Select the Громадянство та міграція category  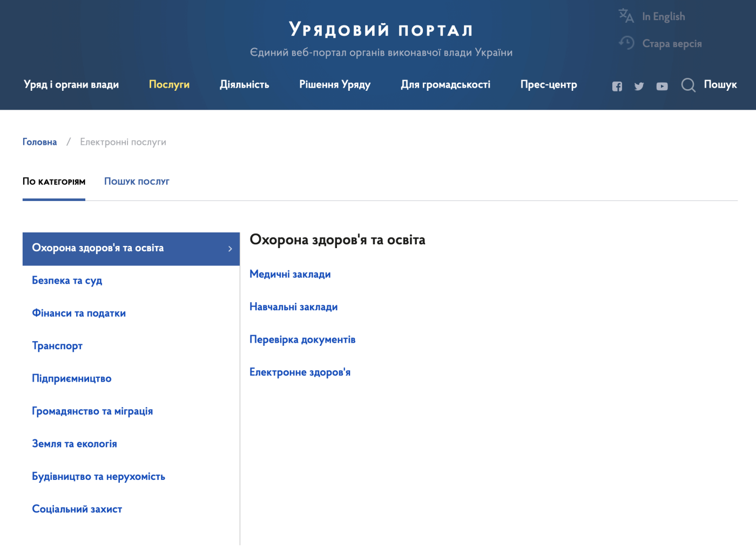tap(92, 411)
